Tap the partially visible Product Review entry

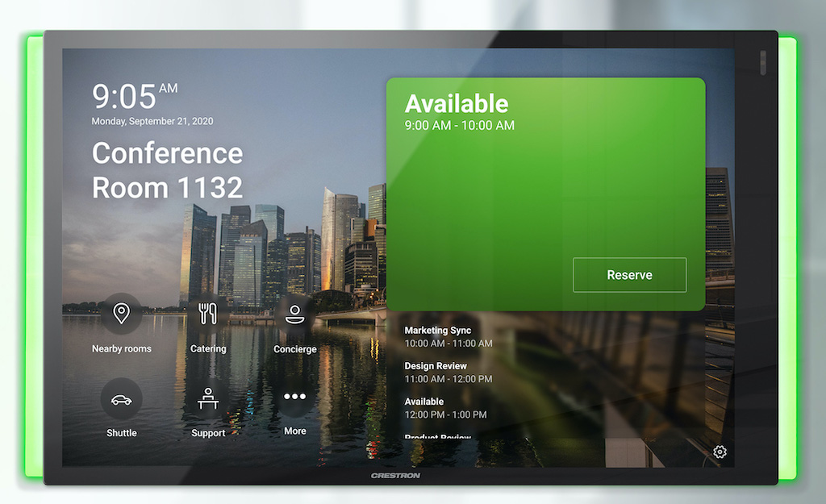[x=438, y=437]
